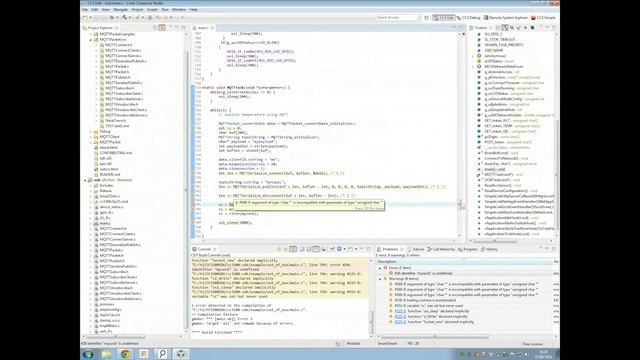
Task: Expand MCUNetworkStateEnum in Outline
Action: tap(473, 67)
